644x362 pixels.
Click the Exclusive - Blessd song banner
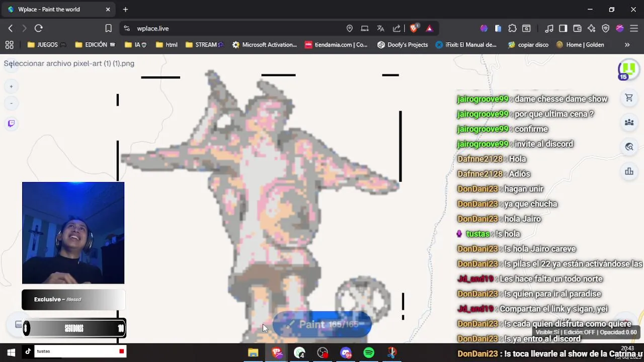73,300
